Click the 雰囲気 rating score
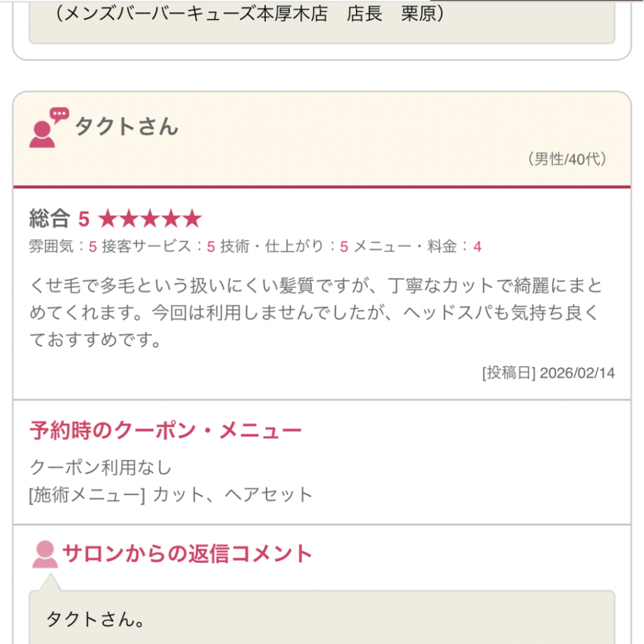 [x=92, y=247]
